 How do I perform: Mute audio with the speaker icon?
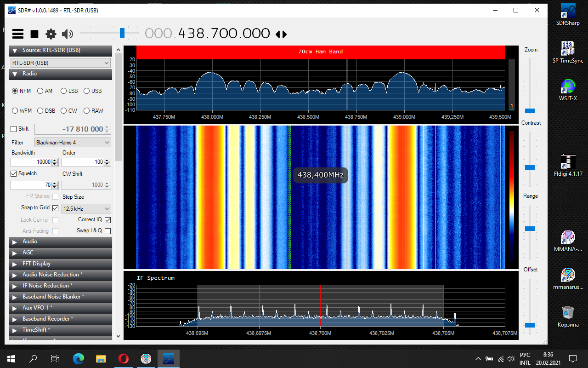tap(68, 34)
